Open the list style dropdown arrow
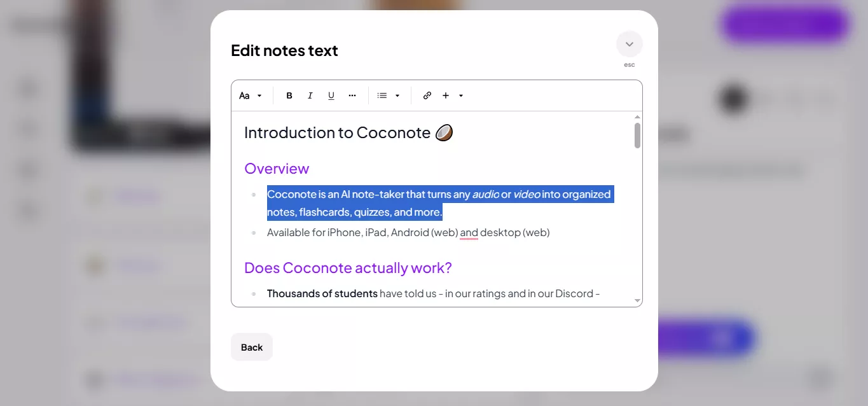Viewport: 868px width, 406px height. tap(397, 95)
